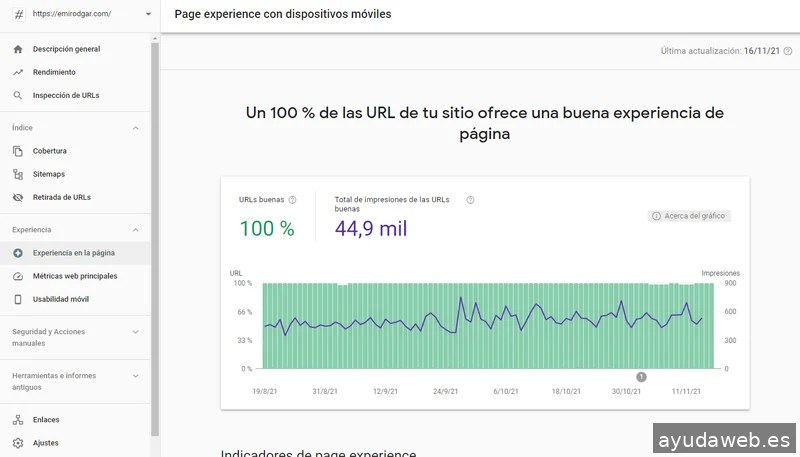This screenshot has height=457, width=800.
Task: Click the Retirada de URLs crossed-eye icon
Action: click(18, 198)
